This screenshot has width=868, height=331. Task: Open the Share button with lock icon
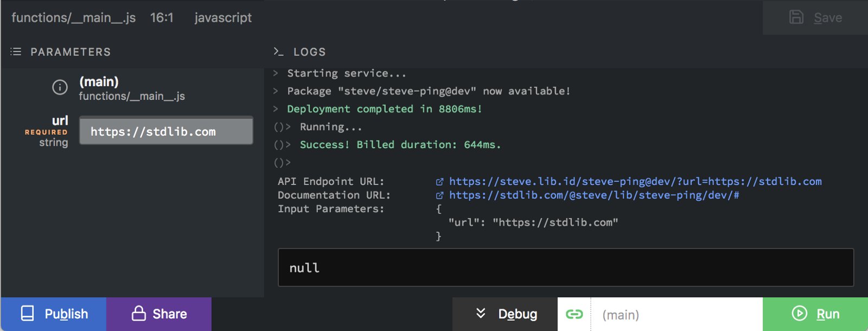point(159,314)
